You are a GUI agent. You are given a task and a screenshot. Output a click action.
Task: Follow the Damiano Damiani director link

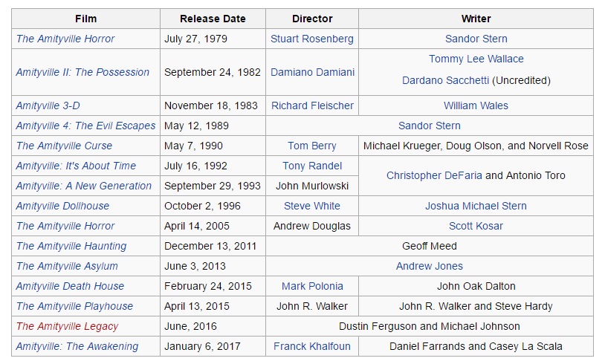coord(312,73)
